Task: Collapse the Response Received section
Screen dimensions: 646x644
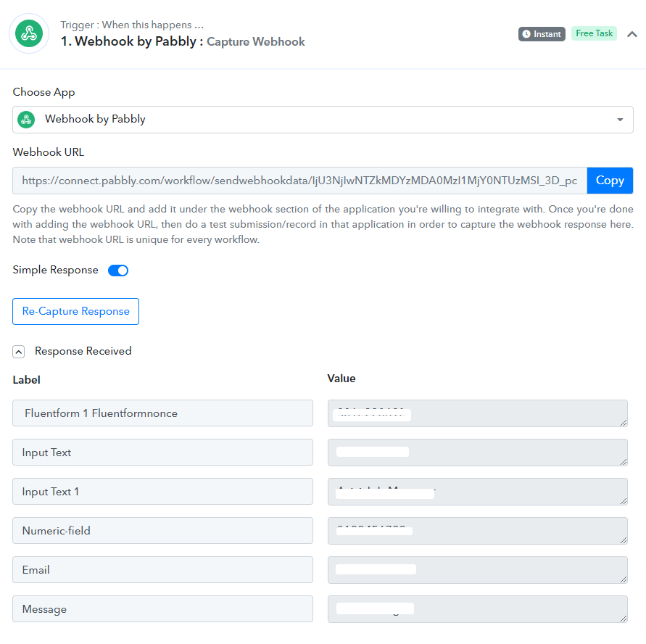Action: tap(19, 352)
